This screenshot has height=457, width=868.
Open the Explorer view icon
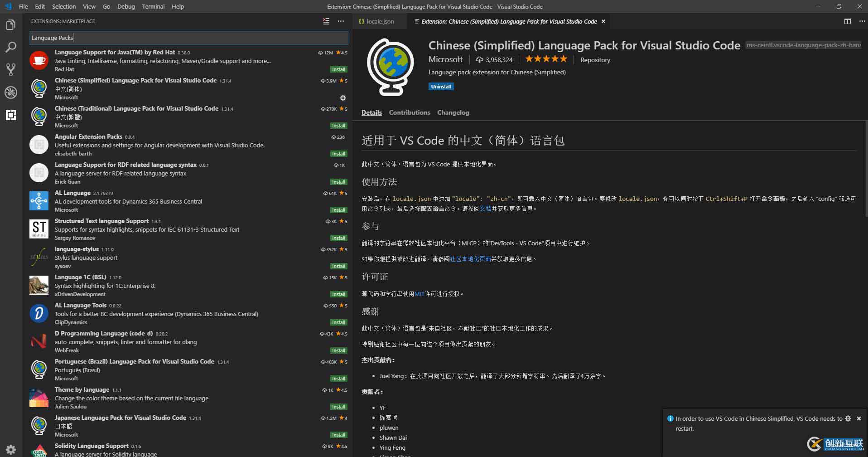[11, 24]
